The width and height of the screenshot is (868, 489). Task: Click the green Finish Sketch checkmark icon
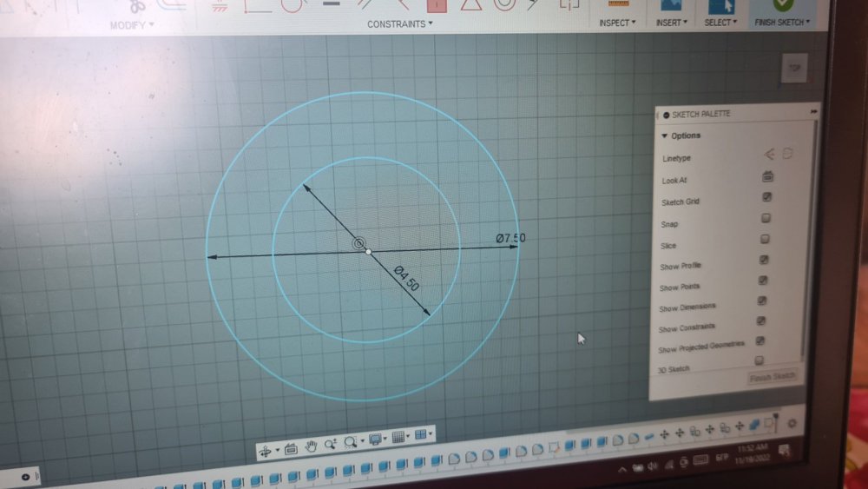pyautogui.click(x=783, y=4)
